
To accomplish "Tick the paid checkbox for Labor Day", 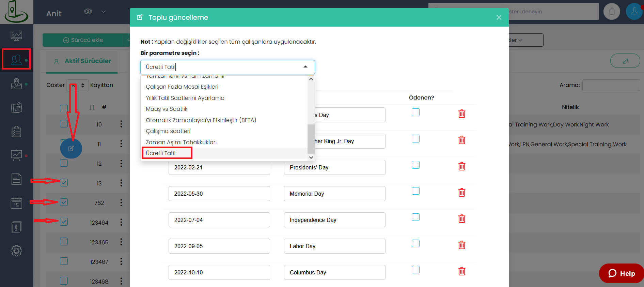I will 415,243.
